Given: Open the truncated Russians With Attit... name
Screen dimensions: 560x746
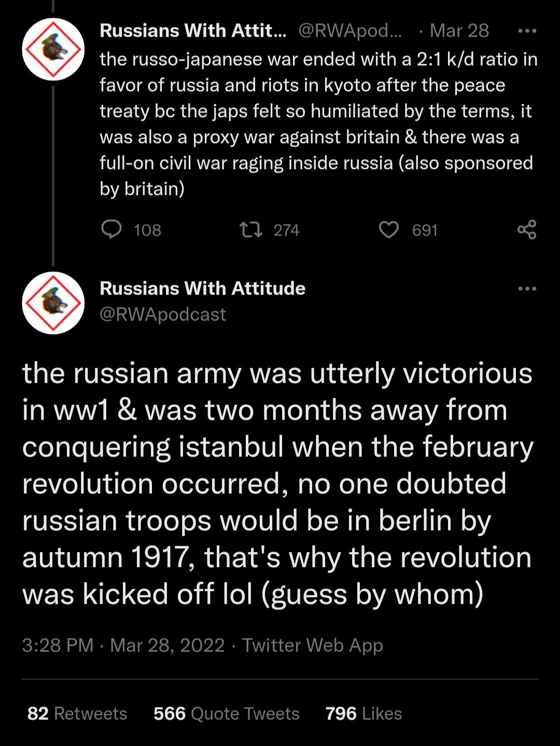Looking at the screenshot, I should coord(193,31).
